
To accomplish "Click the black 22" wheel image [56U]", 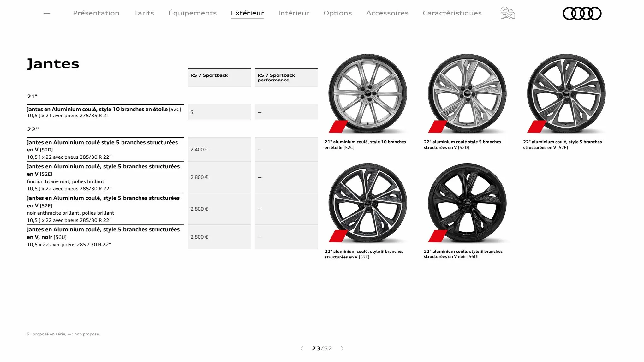I will click(467, 203).
